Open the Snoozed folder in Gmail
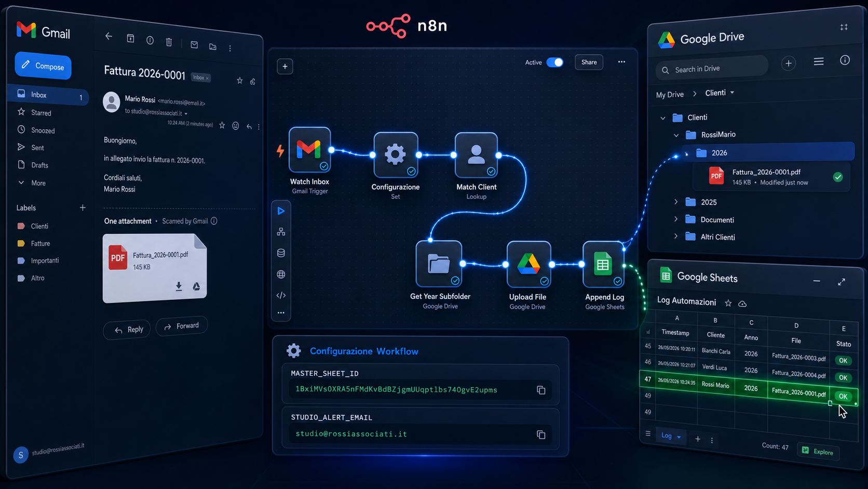Screen dimensions: 868x489 coord(43,130)
